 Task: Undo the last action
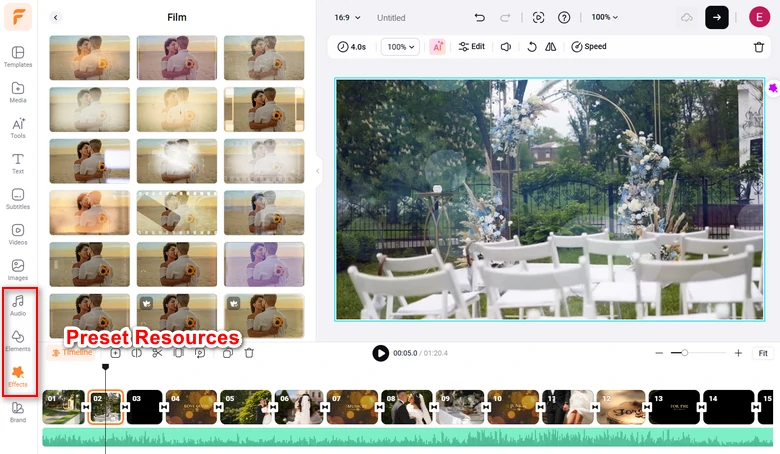pyautogui.click(x=480, y=17)
